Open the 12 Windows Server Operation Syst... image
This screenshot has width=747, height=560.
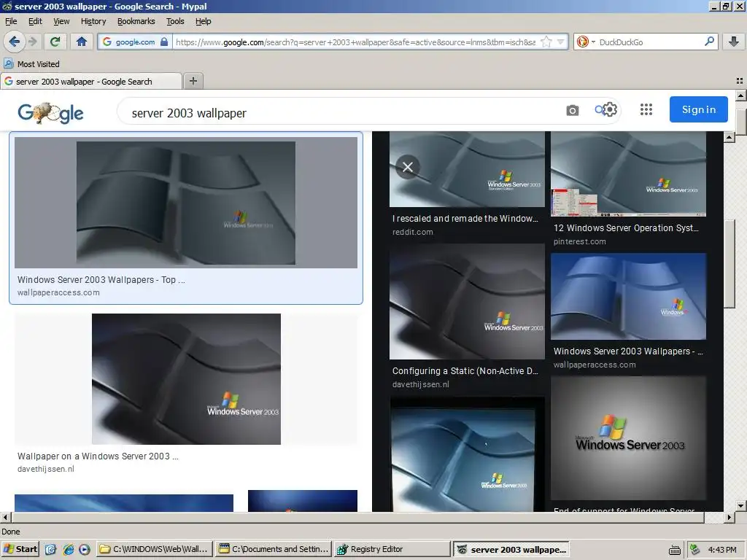tap(628, 174)
